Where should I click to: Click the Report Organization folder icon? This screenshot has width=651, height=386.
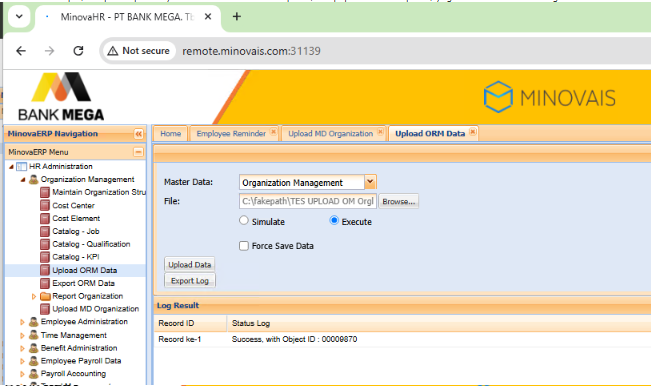click(x=45, y=296)
